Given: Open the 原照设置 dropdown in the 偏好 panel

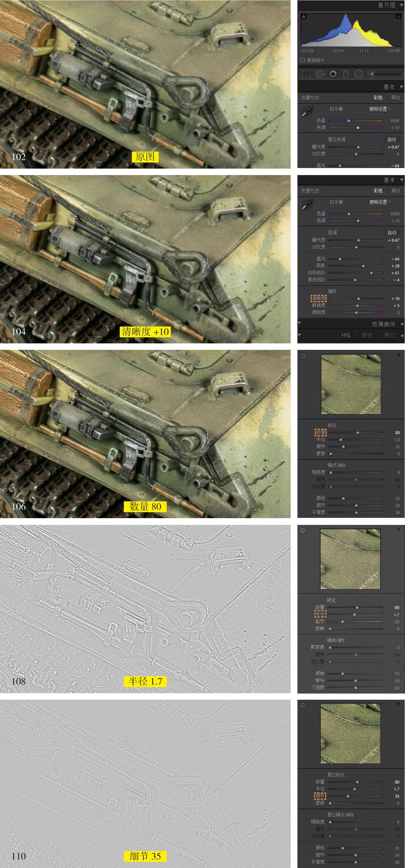Looking at the screenshot, I should (380, 202).
